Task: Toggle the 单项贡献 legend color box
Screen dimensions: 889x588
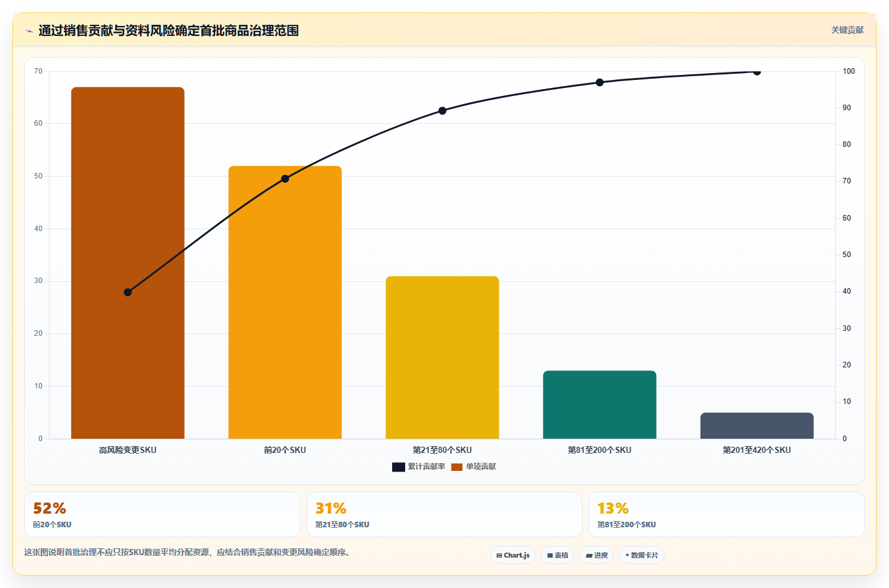Action: coord(457,467)
